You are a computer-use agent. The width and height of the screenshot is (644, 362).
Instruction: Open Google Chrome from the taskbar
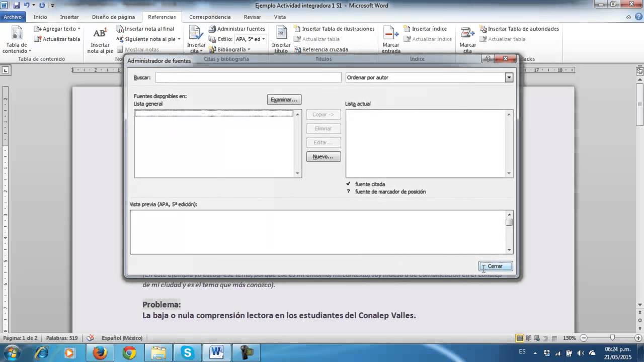(x=129, y=352)
